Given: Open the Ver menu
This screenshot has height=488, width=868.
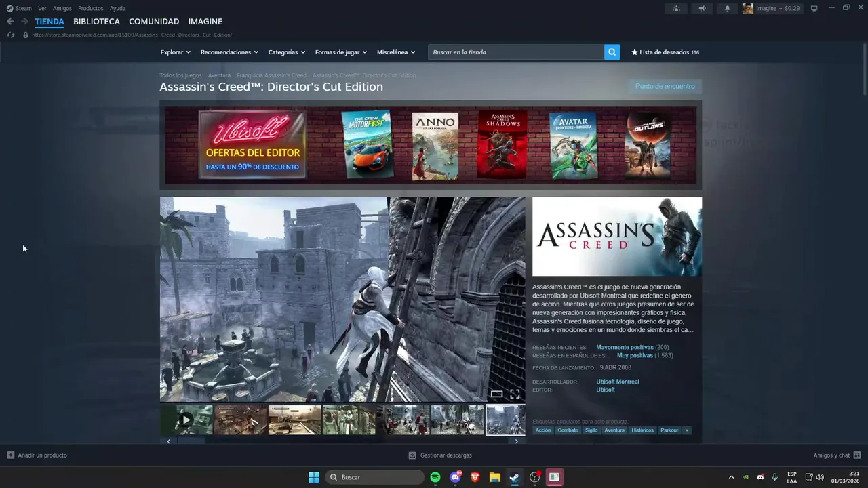Looking at the screenshot, I should (42, 8).
